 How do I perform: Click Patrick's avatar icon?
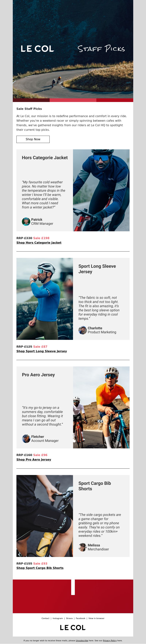click(x=26, y=221)
